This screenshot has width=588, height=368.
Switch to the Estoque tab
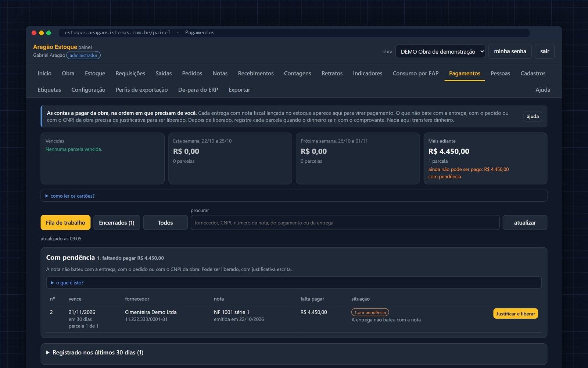[x=95, y=73]
